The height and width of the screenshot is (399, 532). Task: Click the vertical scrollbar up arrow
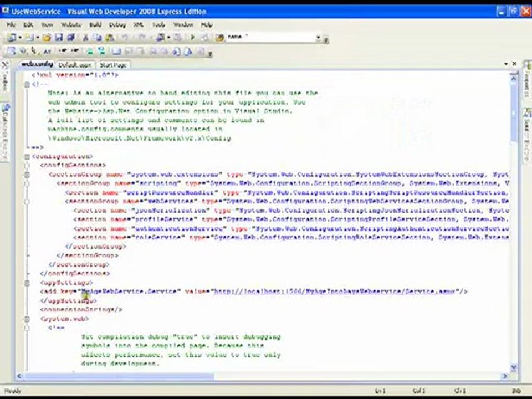(513, 79)
